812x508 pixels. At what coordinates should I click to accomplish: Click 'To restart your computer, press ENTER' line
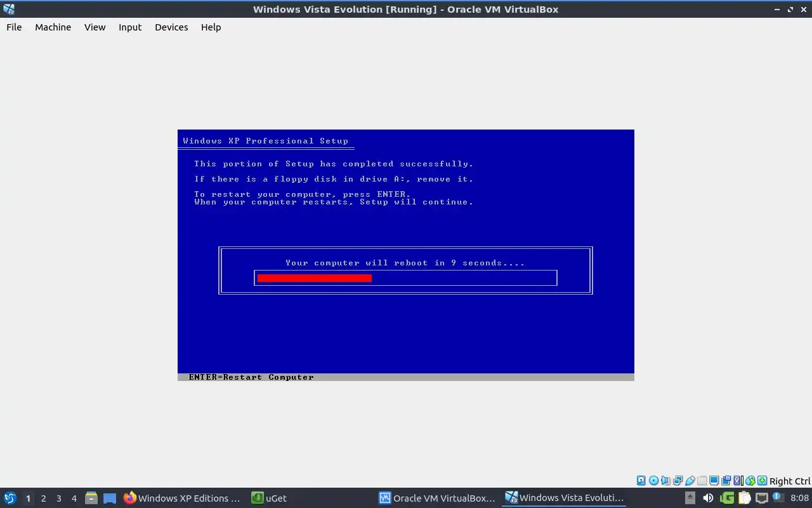(x=303, y=194)
